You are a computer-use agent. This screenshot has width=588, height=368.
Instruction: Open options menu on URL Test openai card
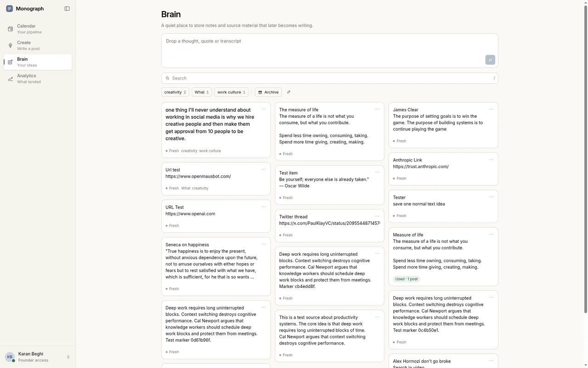coord(264,207)
